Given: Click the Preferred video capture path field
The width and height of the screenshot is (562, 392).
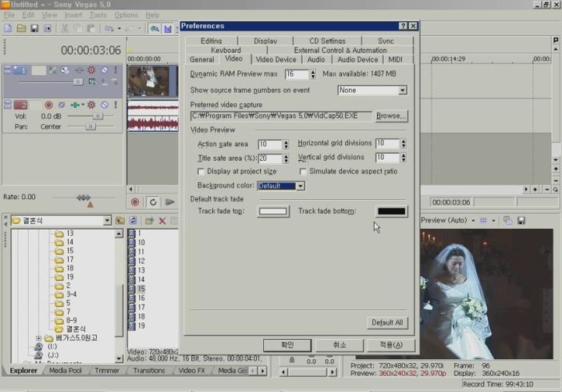Looking at the screenshot, I should click(x=281, y=116).
